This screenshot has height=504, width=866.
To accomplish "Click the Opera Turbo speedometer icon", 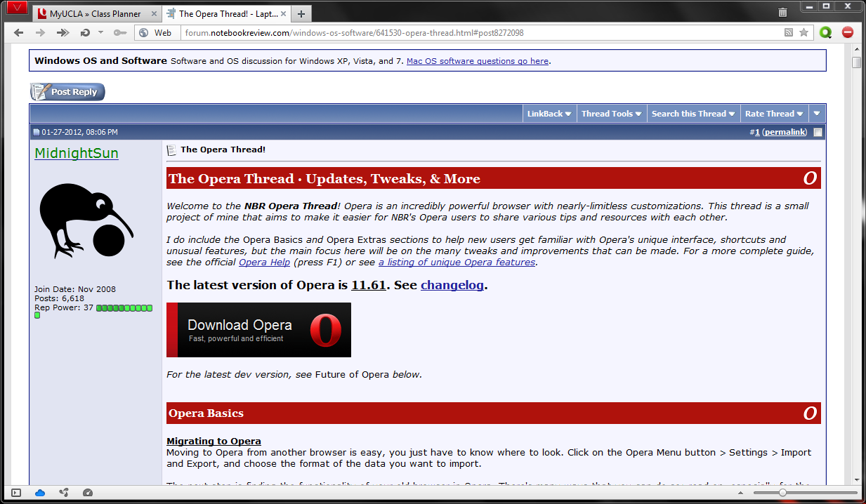I will pos(88,493).
